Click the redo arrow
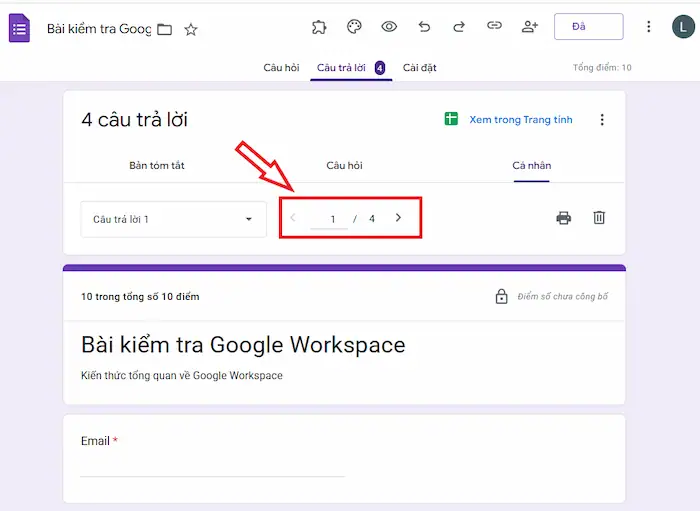Viewport: 700px width, 511px height. [x=459, y=27]
